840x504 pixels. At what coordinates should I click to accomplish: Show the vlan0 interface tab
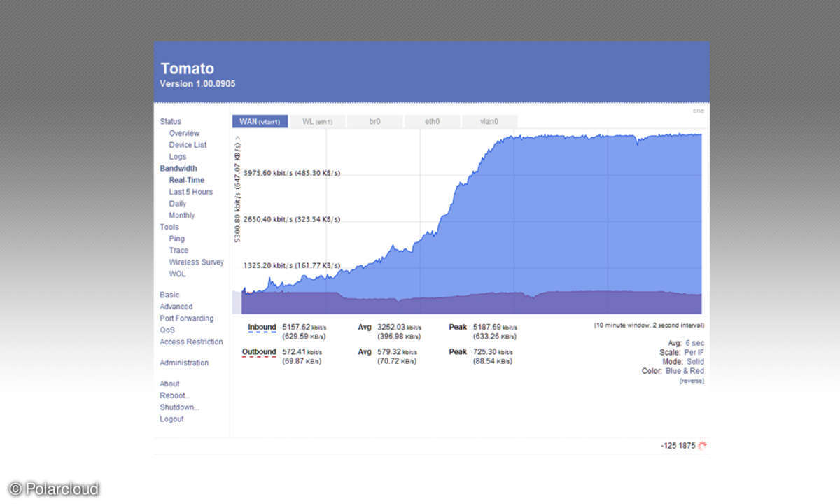489,122
